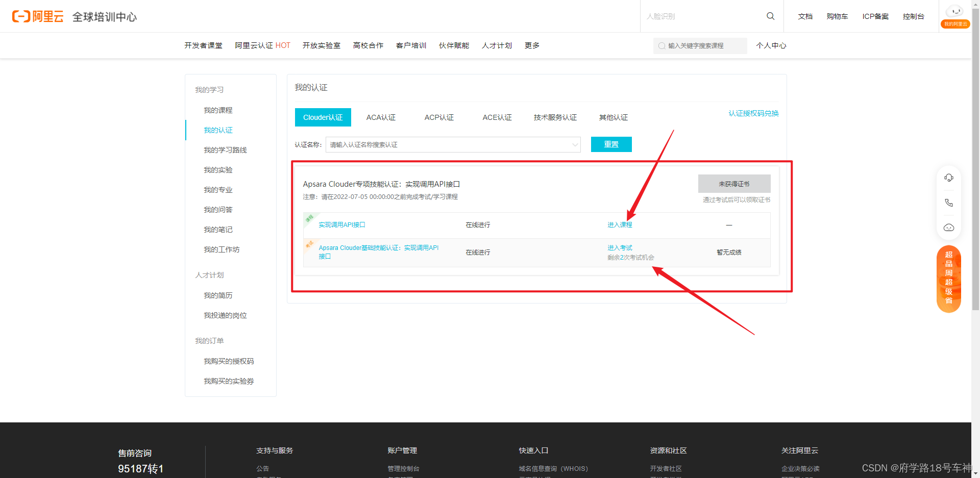Select 我的认证 in the sidebar
Screen dimensions: 980x478
pos(218,130)
